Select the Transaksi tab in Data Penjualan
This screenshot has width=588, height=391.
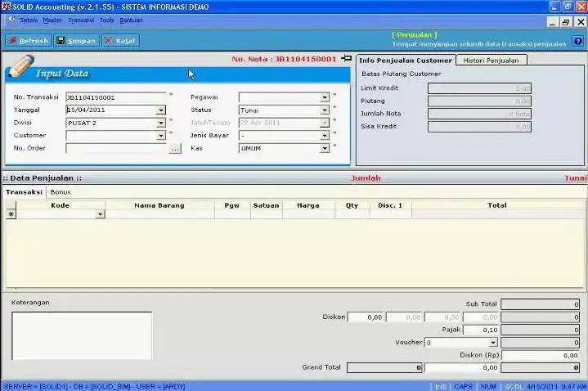(24, 192)
